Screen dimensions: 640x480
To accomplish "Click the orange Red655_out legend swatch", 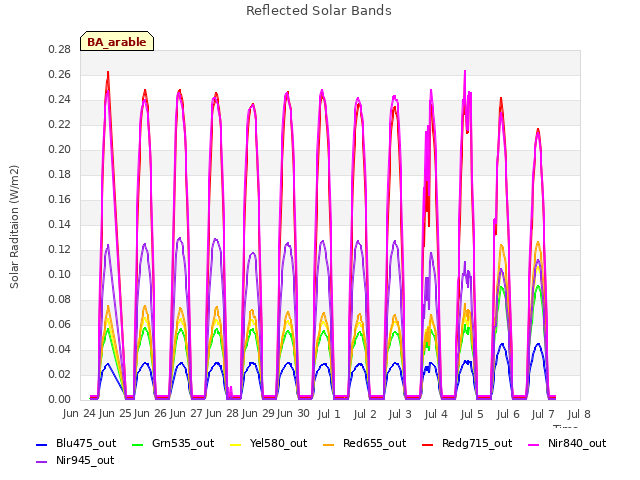I will click(x=329, y=444).
